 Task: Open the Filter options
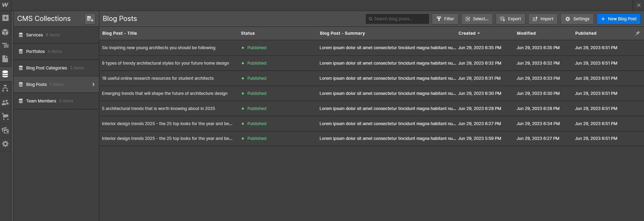tap(445, 19)
